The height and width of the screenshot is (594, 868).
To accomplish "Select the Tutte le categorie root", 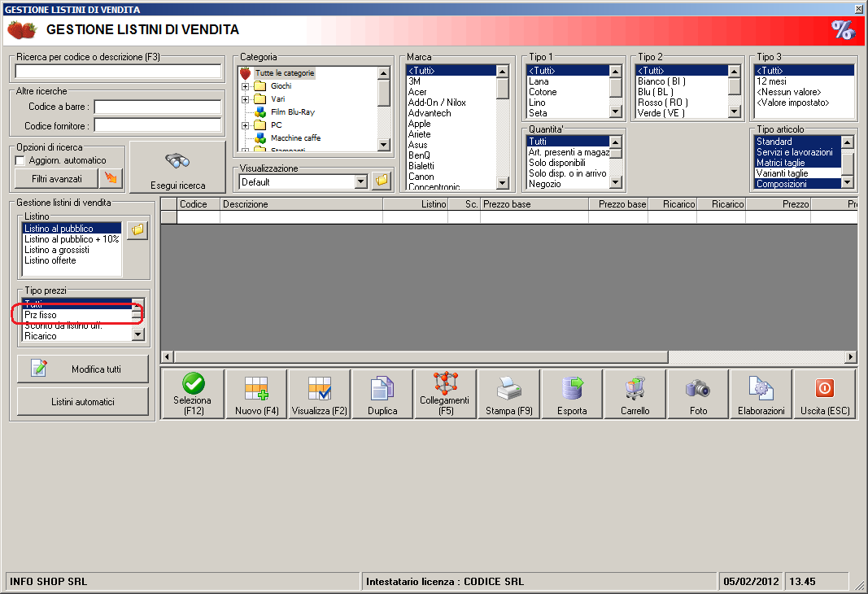I will [285, 73].
